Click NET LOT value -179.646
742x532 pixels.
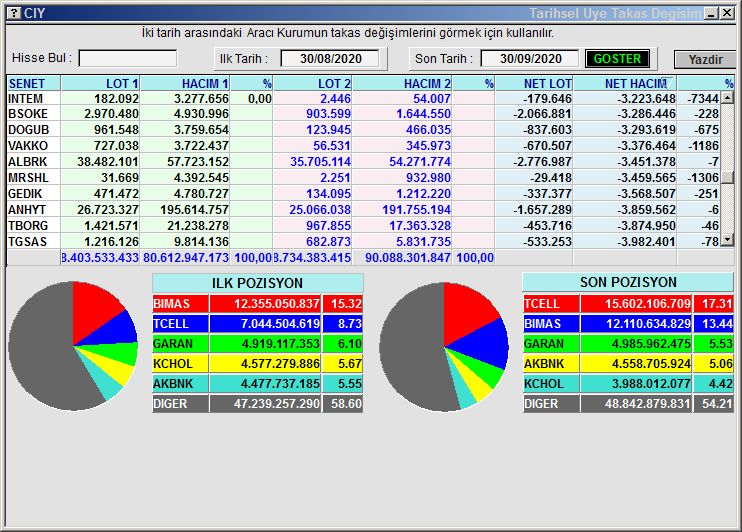point(548,98)
